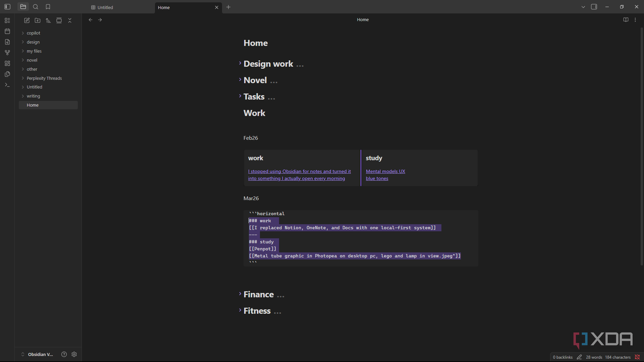
Task: Unfold the Finance heading
Action: 240,294
